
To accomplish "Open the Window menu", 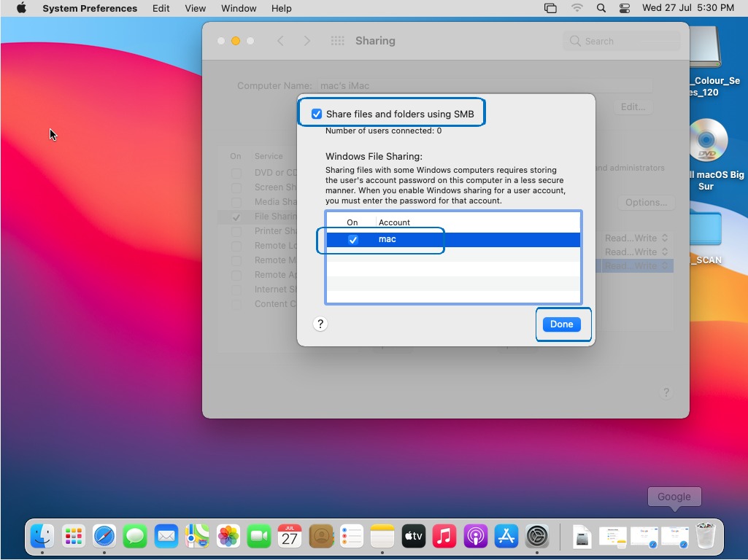I will (239, 9).
